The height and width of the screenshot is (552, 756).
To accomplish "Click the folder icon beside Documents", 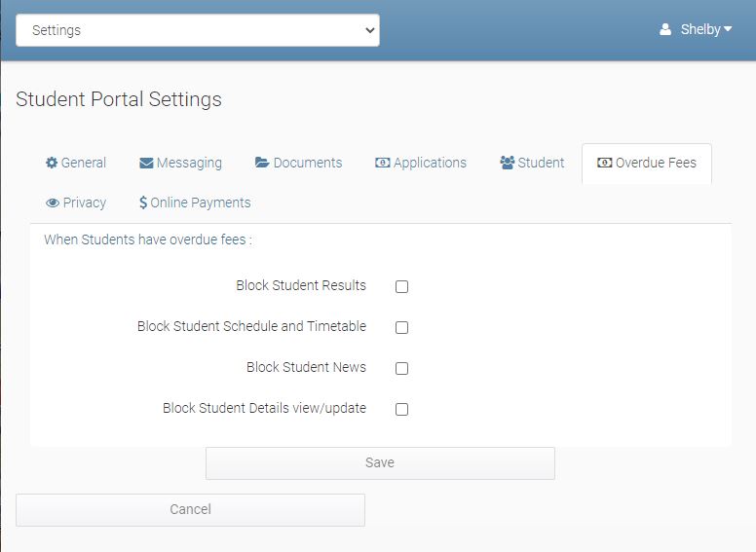I will 262,163.
